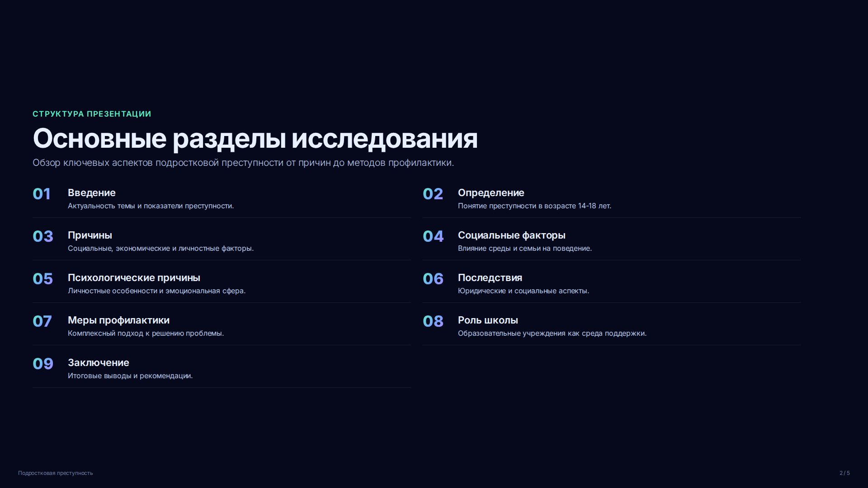Select the 'Роль школы' title
The width and height of the screenshot is (868, 488).
(x=488, y=320)
